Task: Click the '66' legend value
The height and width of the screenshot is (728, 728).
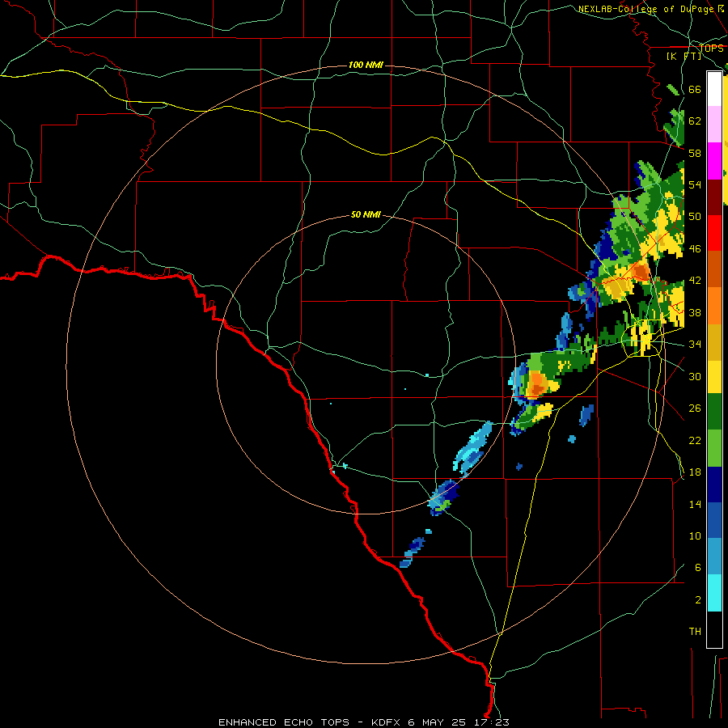Action: [695, 89]
